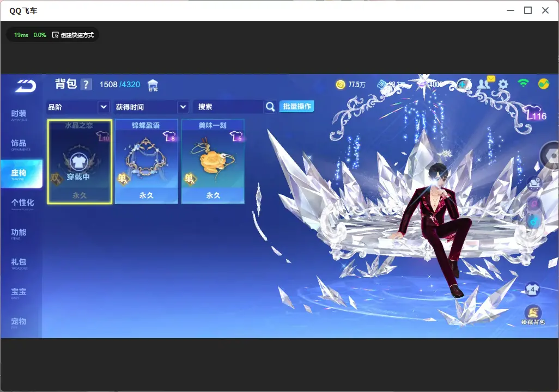Screen dimensions: 559x392
Task: Click the blue coupon currency icon
Action: (x=382, y=84)
